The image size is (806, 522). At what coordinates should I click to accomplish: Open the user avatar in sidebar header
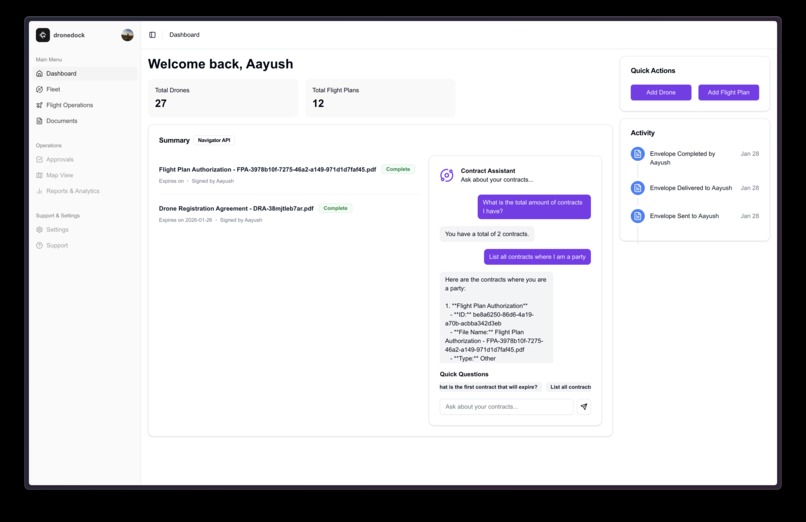[127, 35]
